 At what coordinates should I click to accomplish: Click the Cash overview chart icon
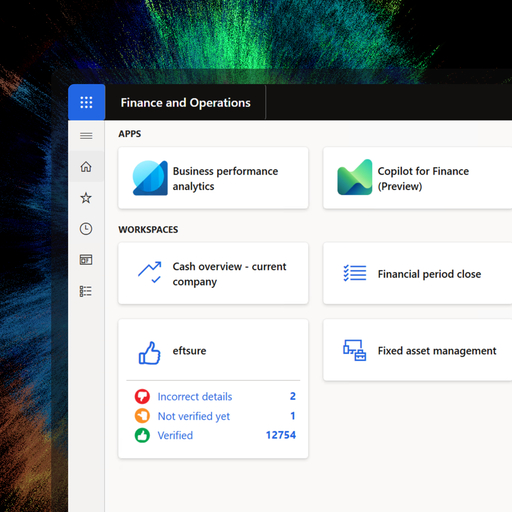150,273
